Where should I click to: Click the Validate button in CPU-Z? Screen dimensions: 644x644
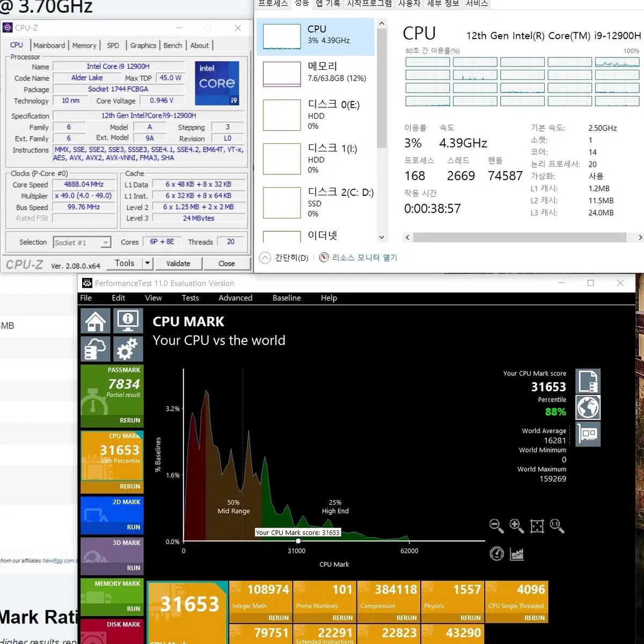click(178, 264)
